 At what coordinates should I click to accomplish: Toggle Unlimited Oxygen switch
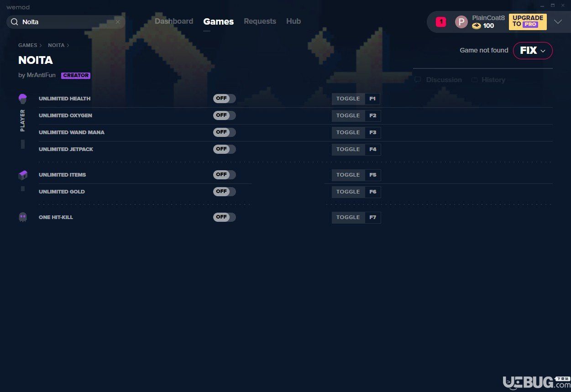pyautogui.click(x=225, y=115)
